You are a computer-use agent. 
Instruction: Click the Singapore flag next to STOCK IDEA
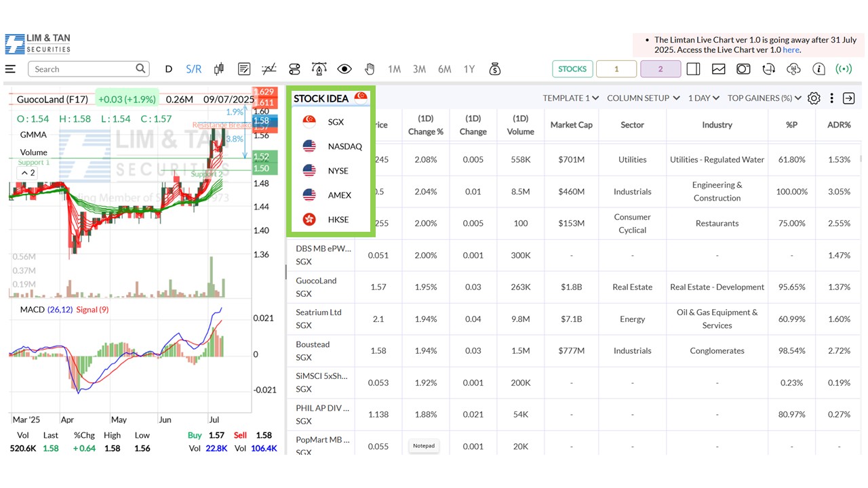[361, 98]
